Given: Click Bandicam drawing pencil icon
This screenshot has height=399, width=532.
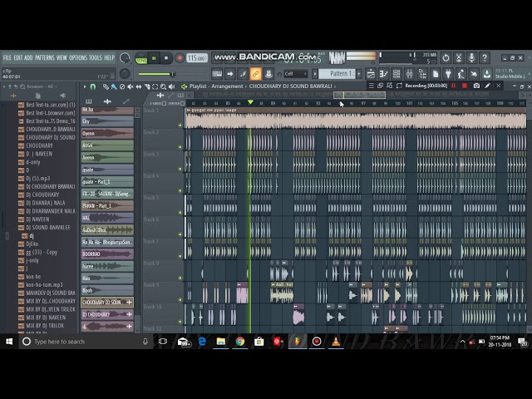Looking at the screenshot, I should [x=488, y=86].
